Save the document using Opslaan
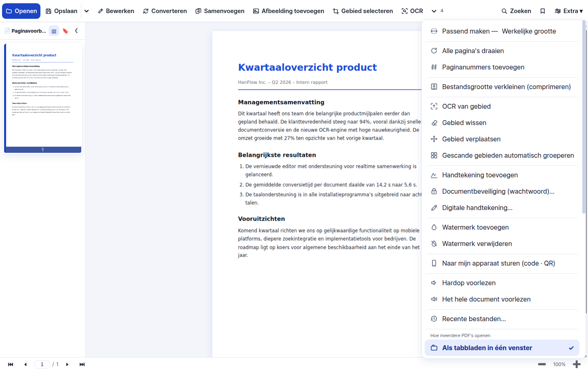This screenshot has width=588, height=371. click(x=61, y=11)
